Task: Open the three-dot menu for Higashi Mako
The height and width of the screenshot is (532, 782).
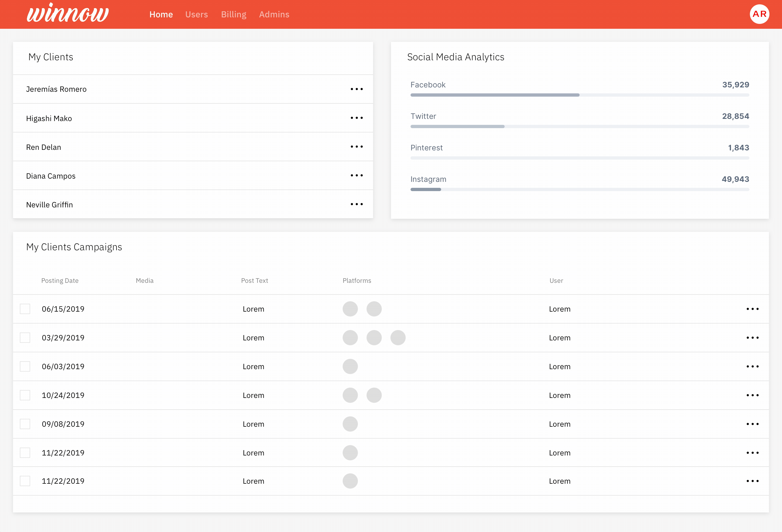Action: pos(356,118)
